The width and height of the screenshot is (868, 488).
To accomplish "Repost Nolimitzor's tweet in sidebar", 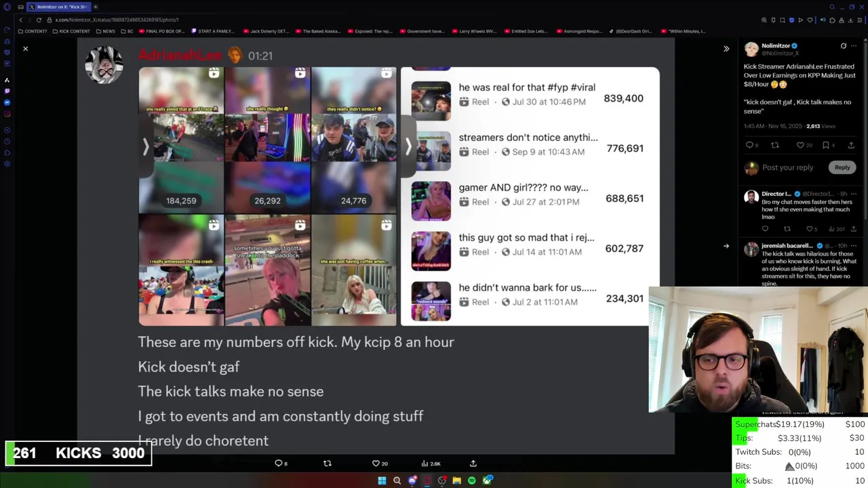I will (775, 145).
